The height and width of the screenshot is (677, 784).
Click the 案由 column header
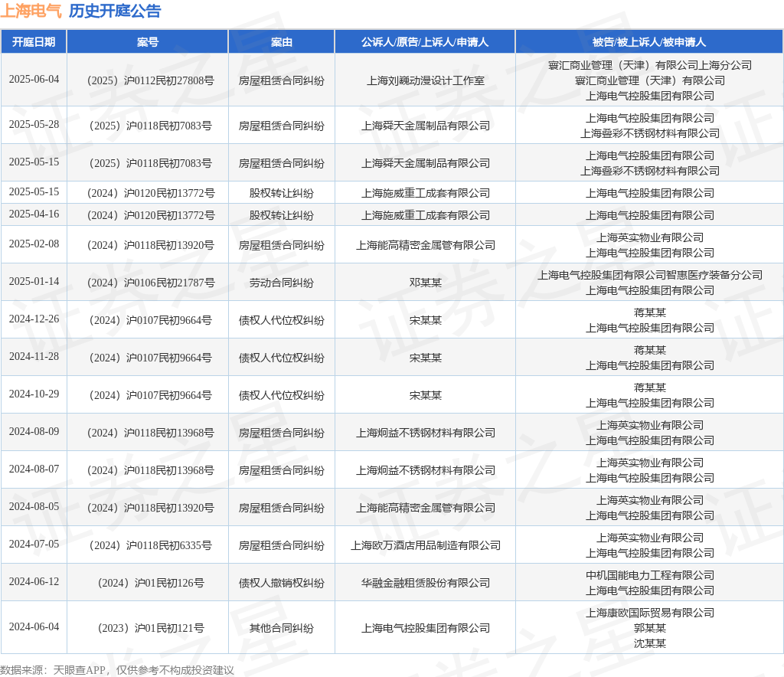pos(282,42)
